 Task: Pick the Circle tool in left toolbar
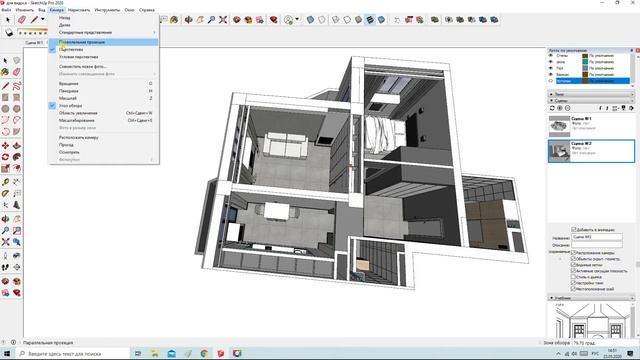(5, 109)
